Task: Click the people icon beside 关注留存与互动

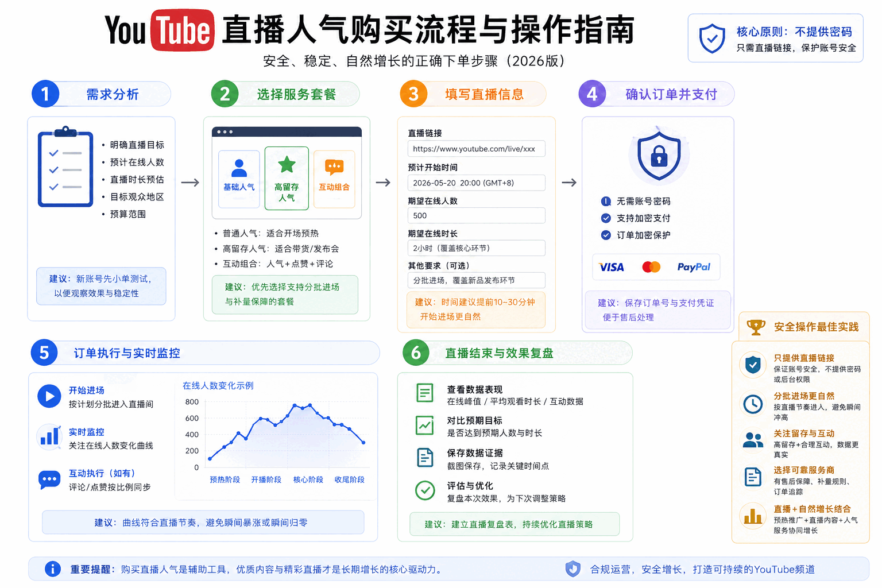Action: pos(753,440)
